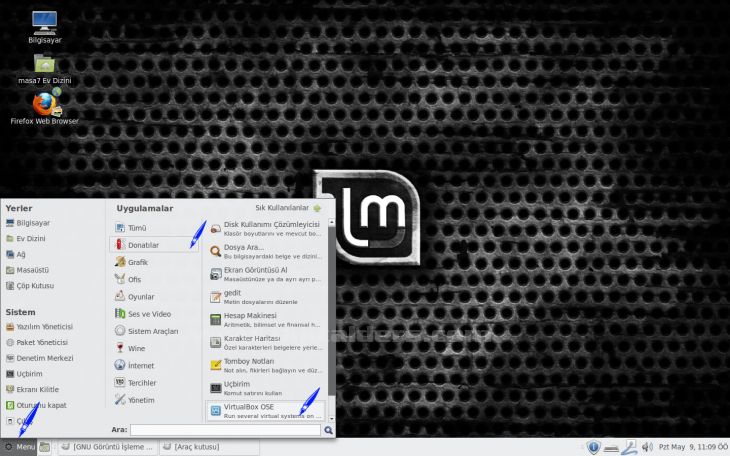
Task: Switch to GNU Görüntü İşleme taskbar window
Action: pyautogui.click(x=108, y=447)
